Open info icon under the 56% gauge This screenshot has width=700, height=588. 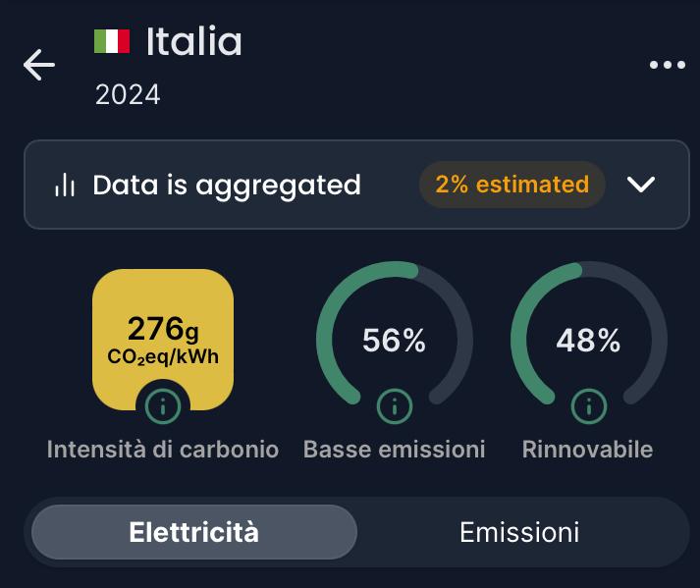click(395, 406)
